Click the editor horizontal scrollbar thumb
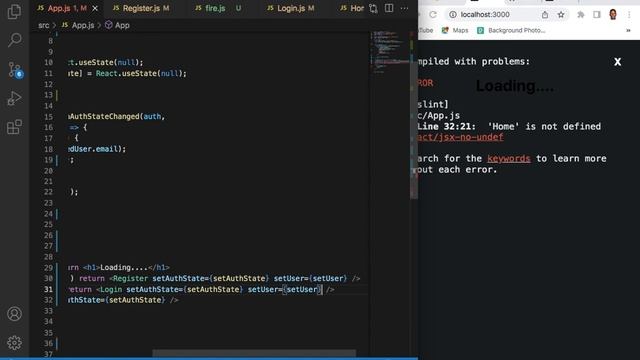The height and width of the screenshot is (360, 640). pos(254,353)
